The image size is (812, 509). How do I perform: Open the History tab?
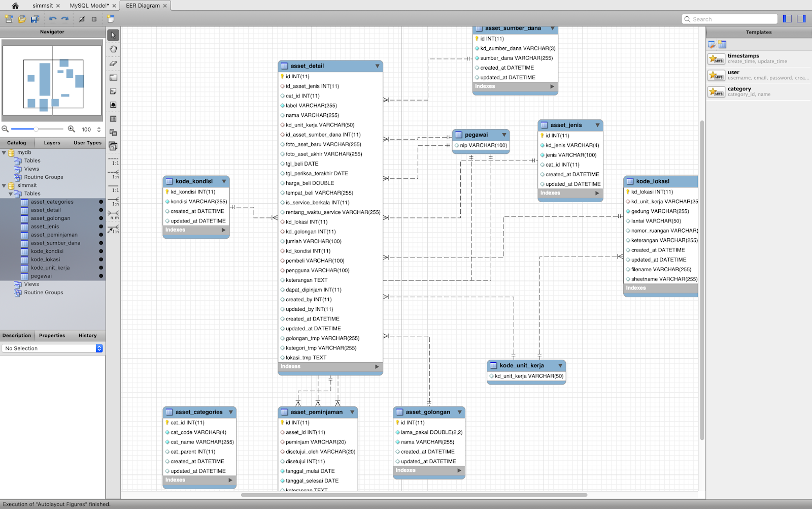tap(87, 335)
